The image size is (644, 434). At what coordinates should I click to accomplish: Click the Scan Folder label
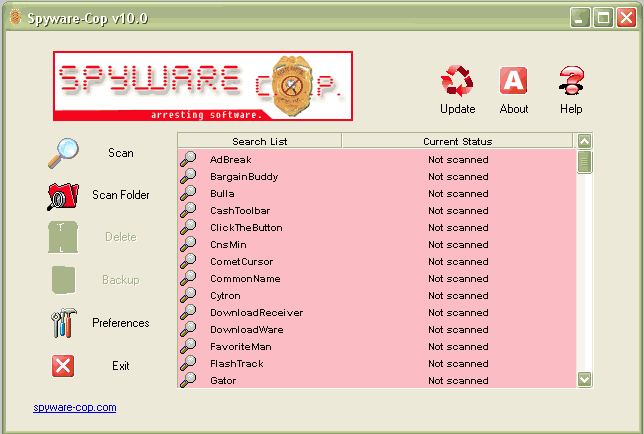click(x=121, y=195)
